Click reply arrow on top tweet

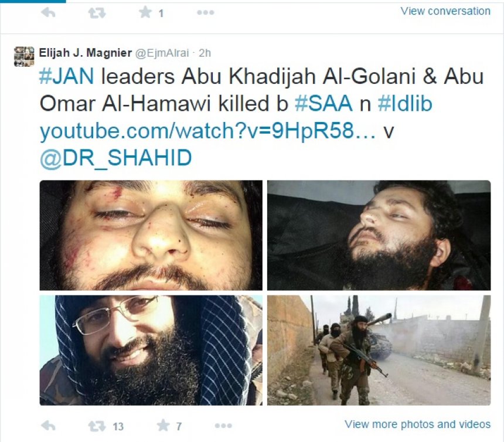pos(48,12)
